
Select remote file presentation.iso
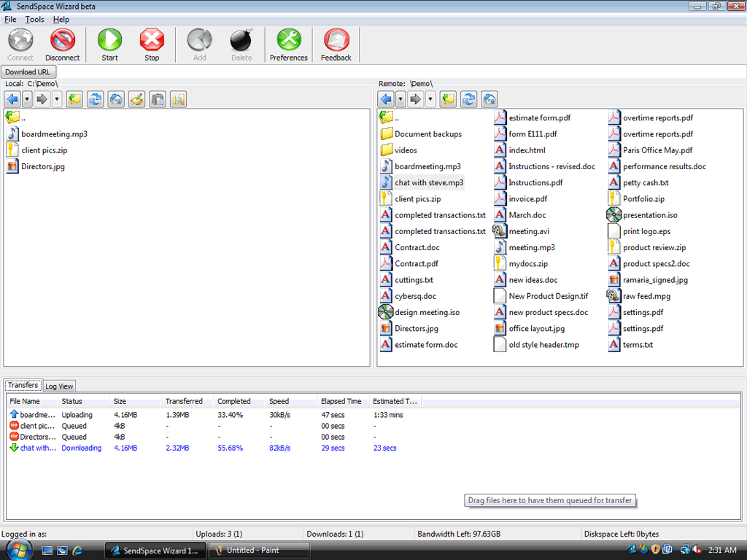pyautogui.click(x=642, y=215)
